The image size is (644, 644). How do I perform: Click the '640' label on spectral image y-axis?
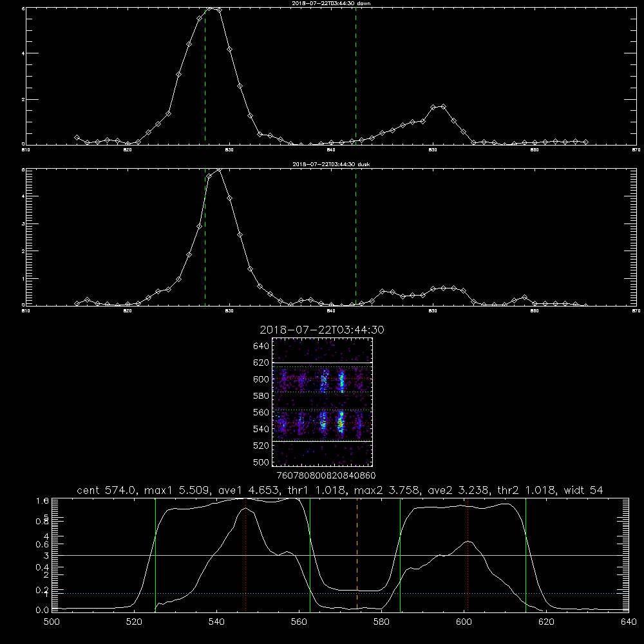[261, 346]
